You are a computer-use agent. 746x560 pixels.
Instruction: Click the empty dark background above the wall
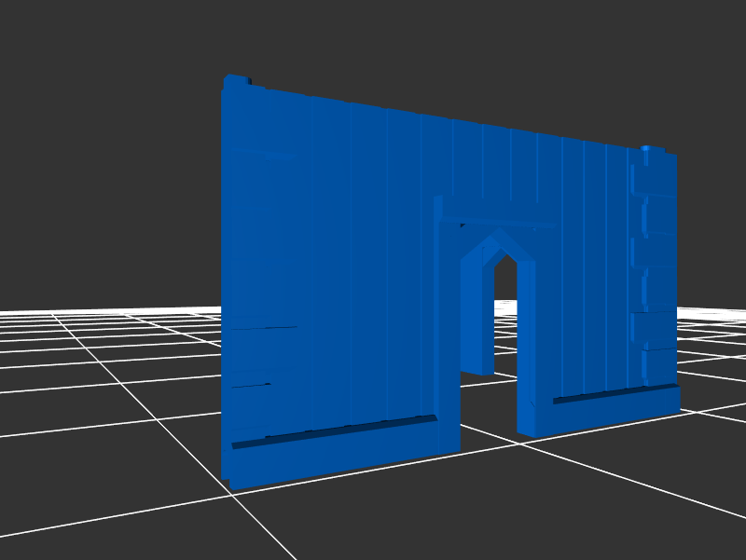[466, 47]
